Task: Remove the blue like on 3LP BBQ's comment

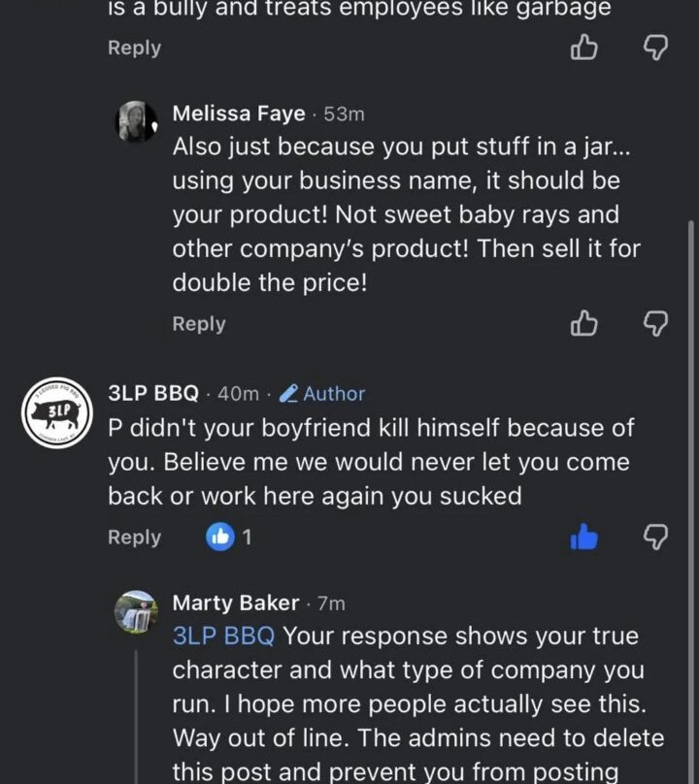Action: [x=583, y=537]
